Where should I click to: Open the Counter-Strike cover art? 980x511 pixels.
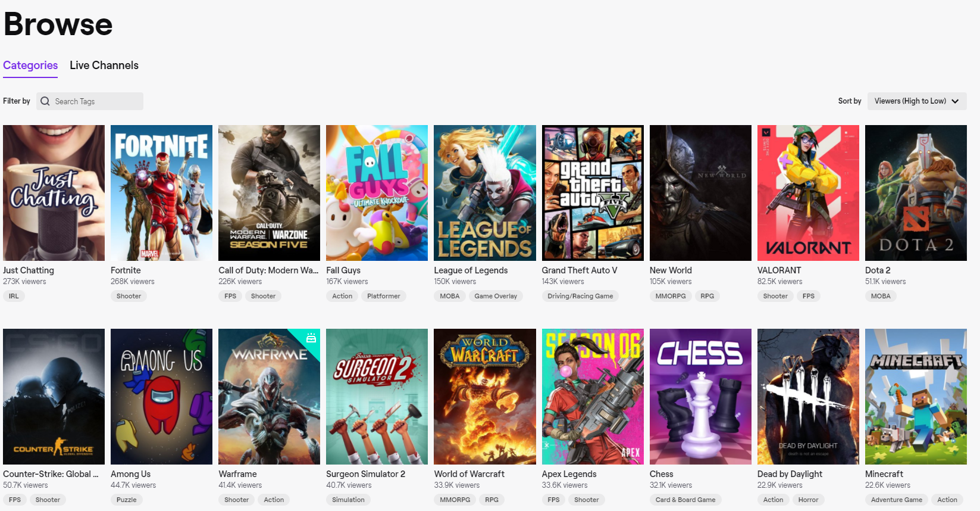click(x=54, y=397)
